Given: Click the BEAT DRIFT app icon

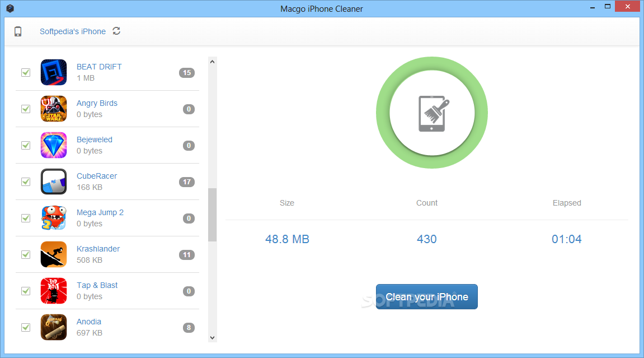Looking at the screenshot, I should pyautogui.click(x=53, y=72).
